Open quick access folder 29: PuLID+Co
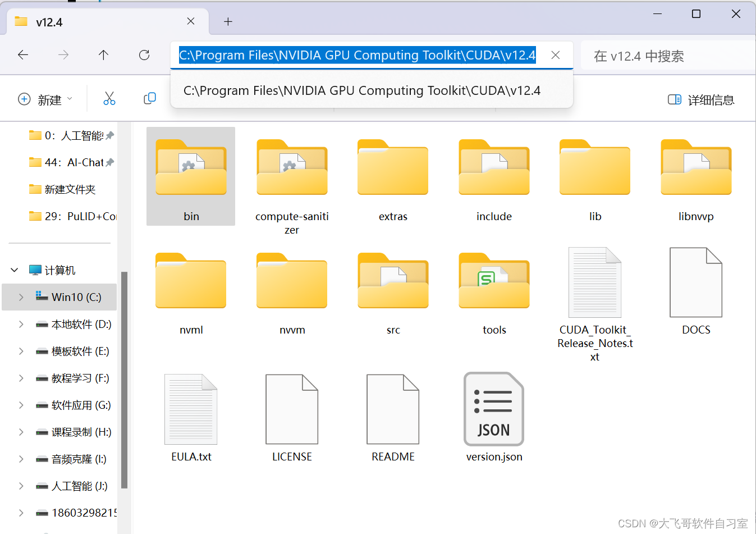The height and width of the screenshot is (534, 756). click(x=72, y=216)
